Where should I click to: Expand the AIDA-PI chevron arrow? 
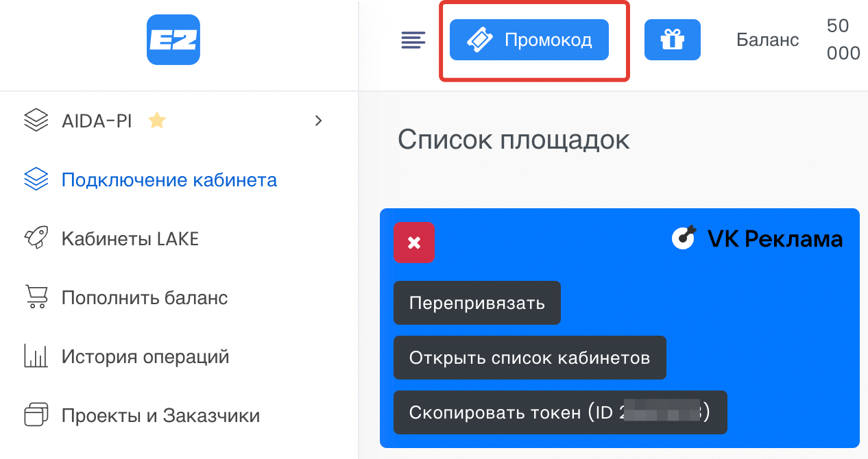click(317, 121)
